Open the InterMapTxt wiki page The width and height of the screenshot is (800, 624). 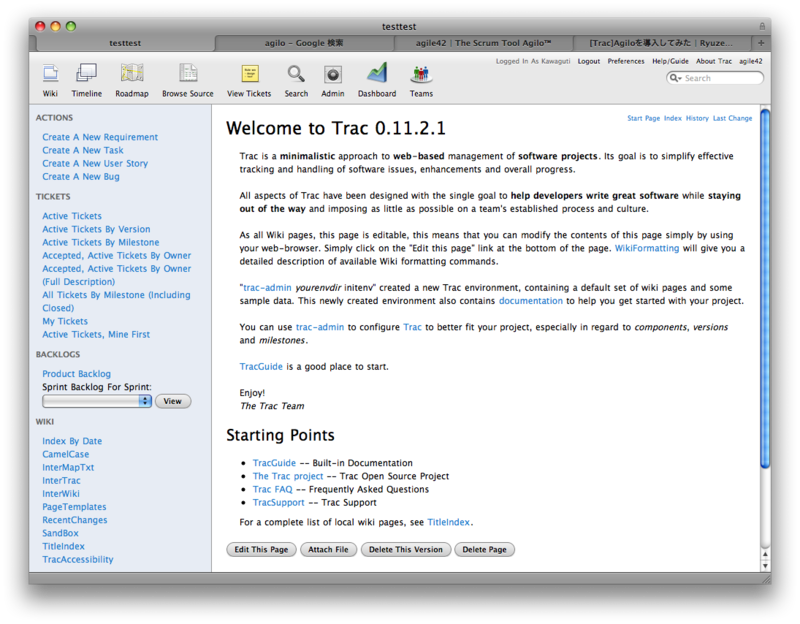click(68, 468)
